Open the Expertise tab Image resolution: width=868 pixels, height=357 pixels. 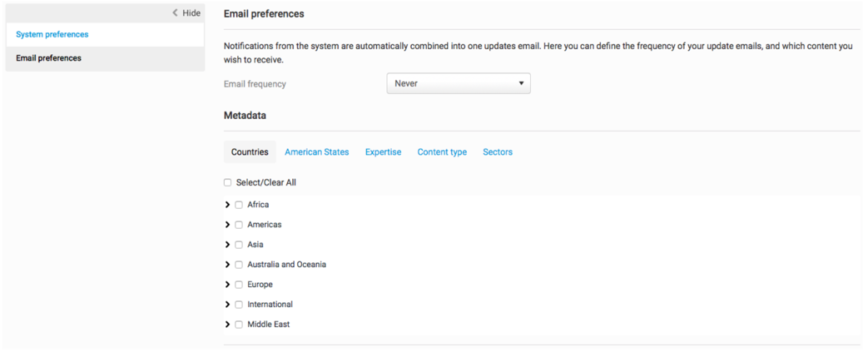pos(383,152)
